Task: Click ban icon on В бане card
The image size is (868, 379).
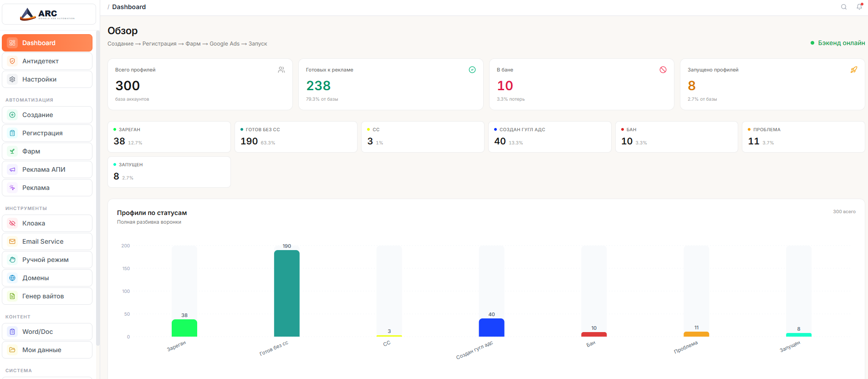Action: (663, 70)
